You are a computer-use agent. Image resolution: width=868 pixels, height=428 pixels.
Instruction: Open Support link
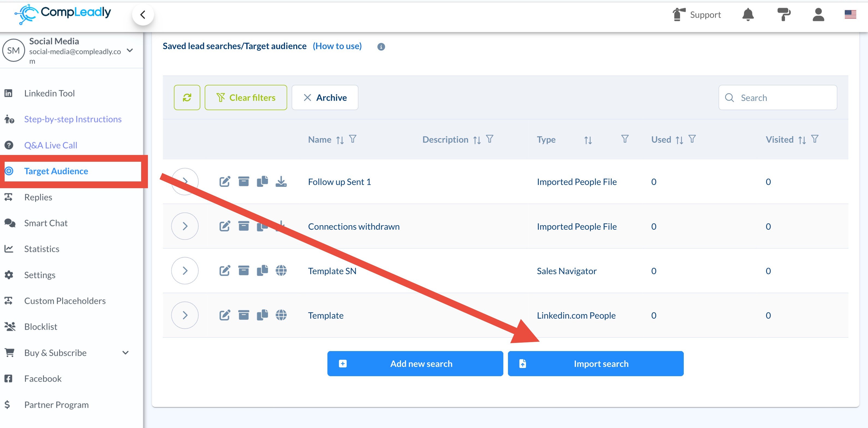pos(697,14)
